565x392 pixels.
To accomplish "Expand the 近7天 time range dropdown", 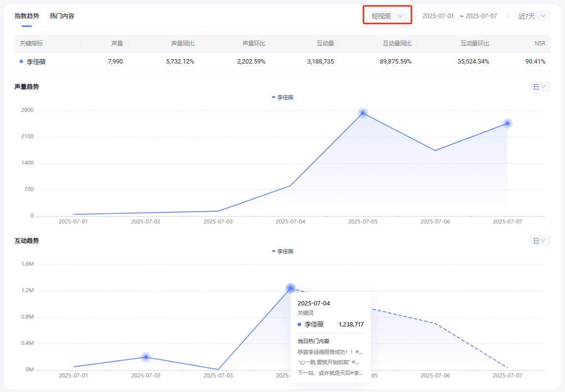I will (x=533, y=16).
